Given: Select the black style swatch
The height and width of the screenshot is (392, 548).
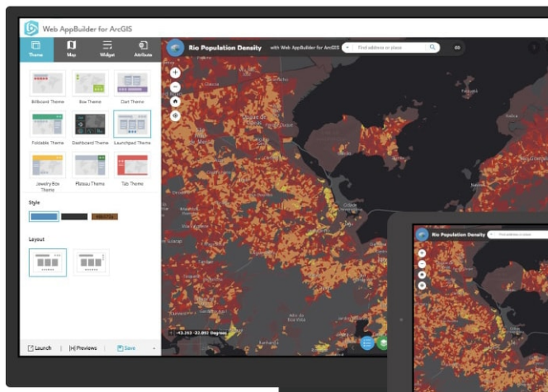Looking at the screenshot, I should click(75, 217).
